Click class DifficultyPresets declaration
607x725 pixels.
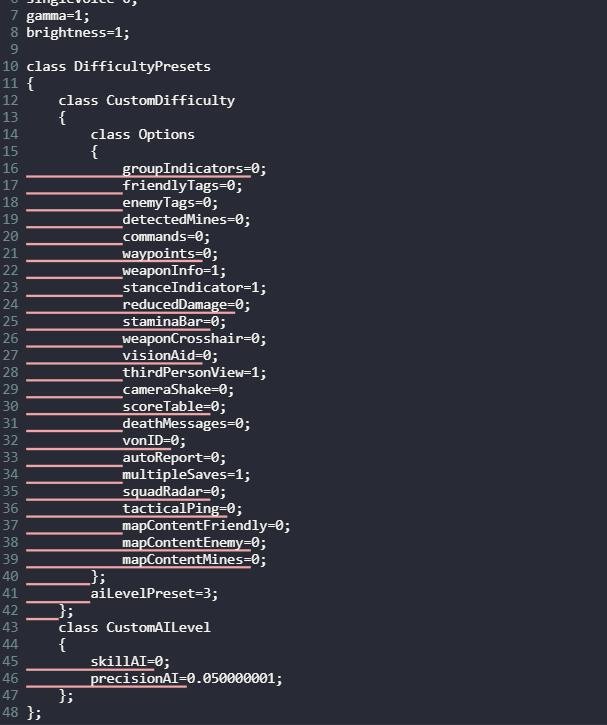click(x=118, y=66)
